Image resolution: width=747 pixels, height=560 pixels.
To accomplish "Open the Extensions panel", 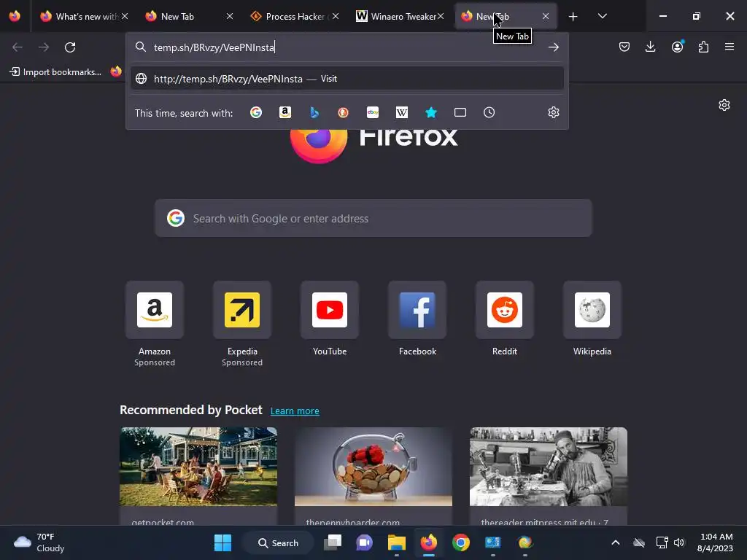I will click(x=703, y=47).
